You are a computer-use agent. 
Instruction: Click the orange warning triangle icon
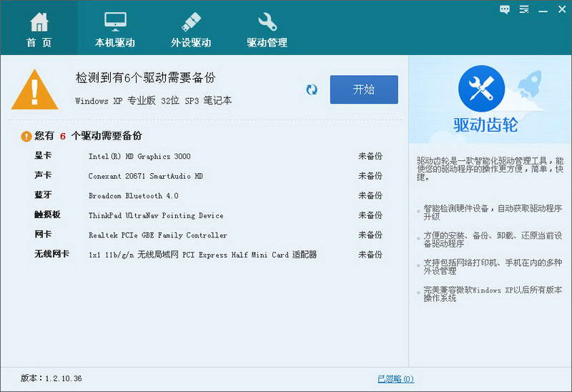pos(34,90)
